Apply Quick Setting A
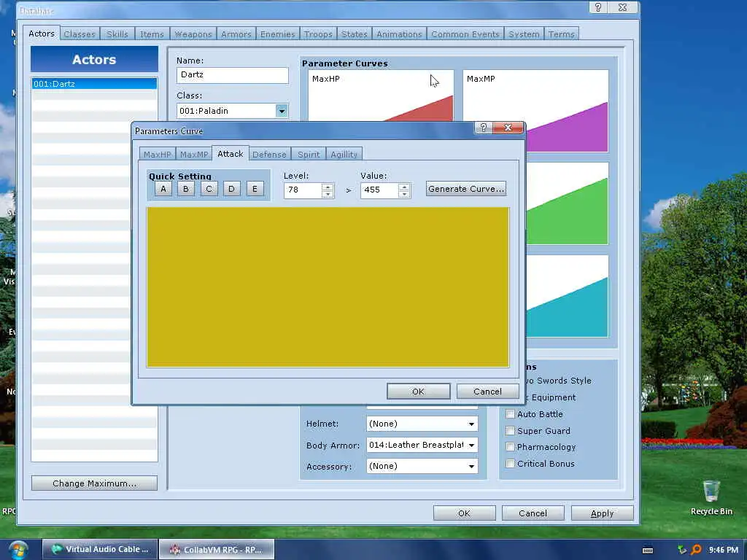 163,189
